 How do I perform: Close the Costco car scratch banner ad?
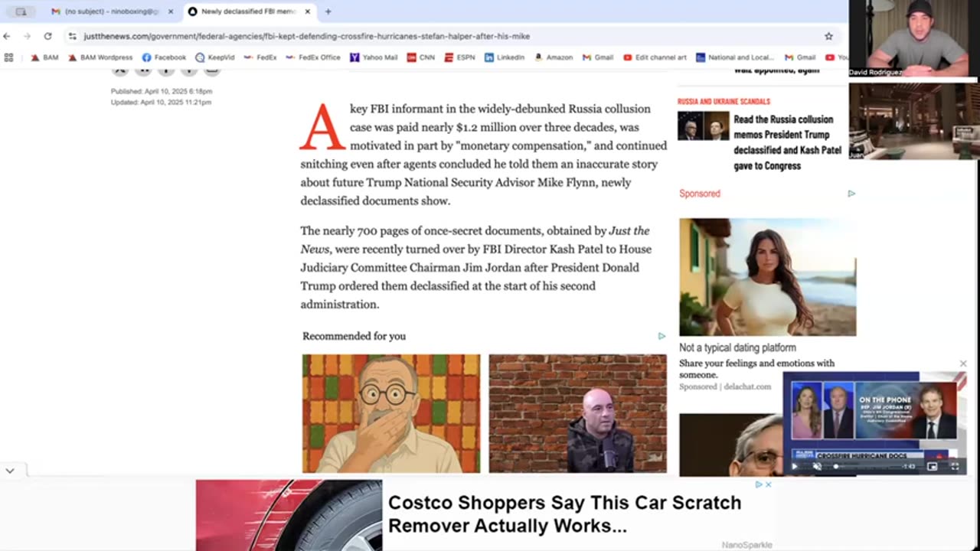768,484
